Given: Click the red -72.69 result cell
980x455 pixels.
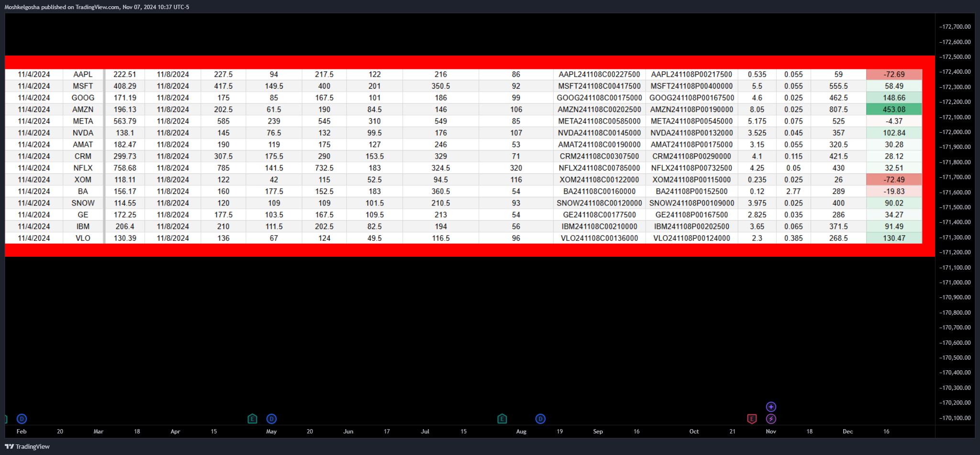Looking at the screenshot, I should 894,74.
